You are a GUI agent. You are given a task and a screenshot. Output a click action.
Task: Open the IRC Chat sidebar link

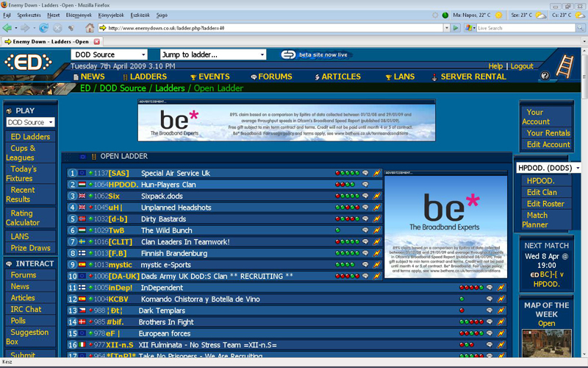pos(26,309)
